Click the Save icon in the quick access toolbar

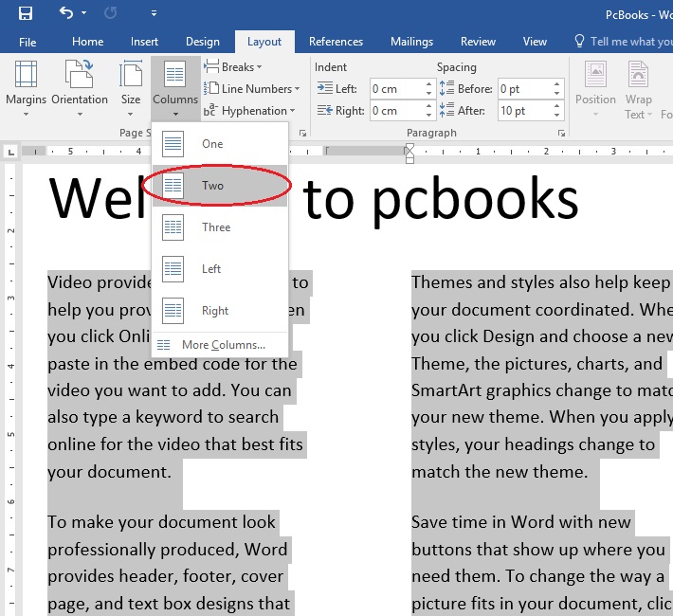[26, 13]
